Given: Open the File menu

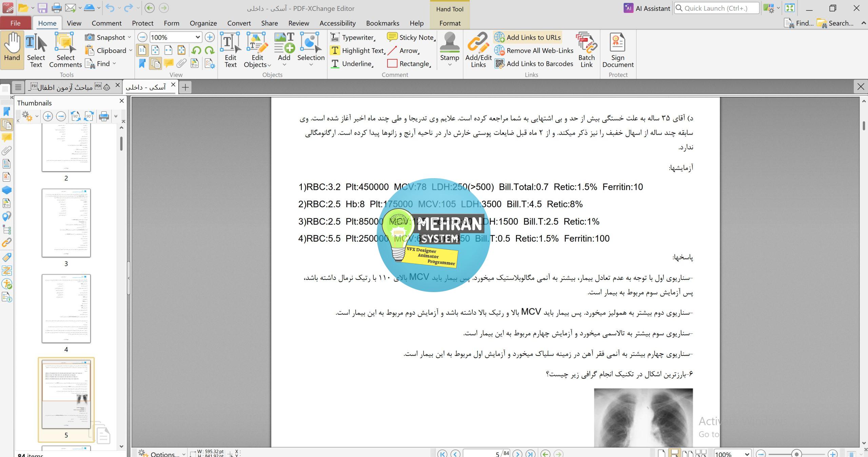Looking at the screenshot, I should tap(16, 23).
